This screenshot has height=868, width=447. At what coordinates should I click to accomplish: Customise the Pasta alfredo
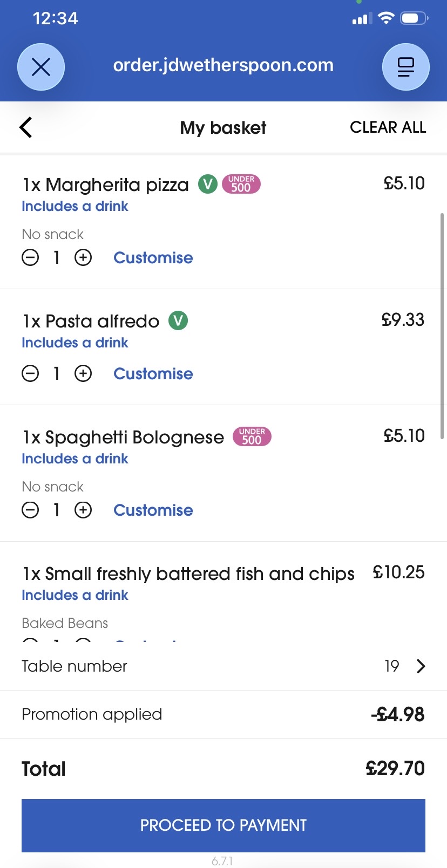[x=153, y=373]
